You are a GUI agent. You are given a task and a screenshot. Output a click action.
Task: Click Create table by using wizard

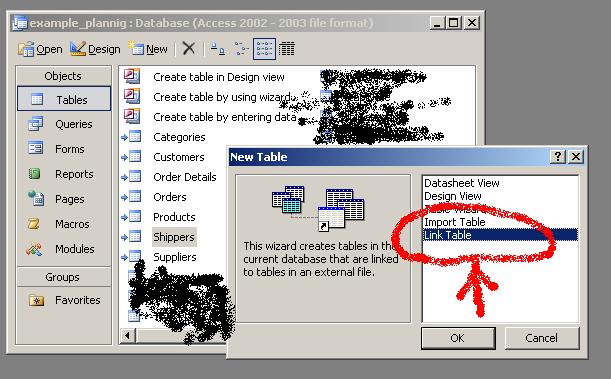[x=222, y=97]
